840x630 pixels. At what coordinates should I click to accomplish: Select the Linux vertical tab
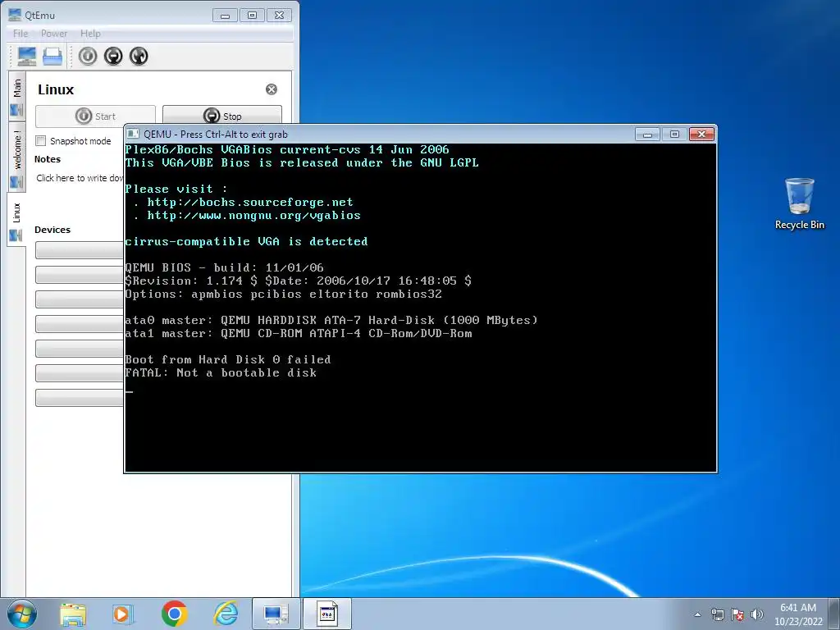[x=16, y=220]
